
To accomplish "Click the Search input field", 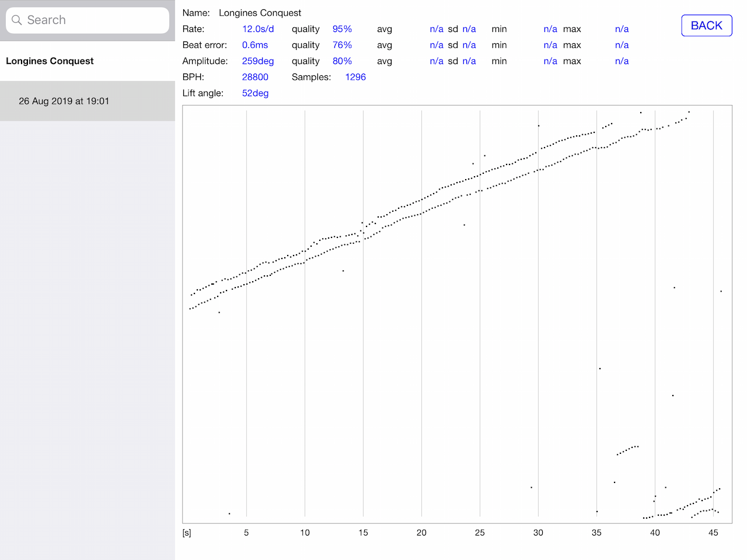I will tap(93, 20).
